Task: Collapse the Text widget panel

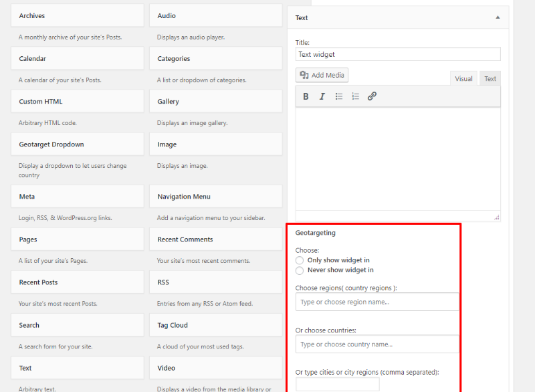Action: [498, 17]
